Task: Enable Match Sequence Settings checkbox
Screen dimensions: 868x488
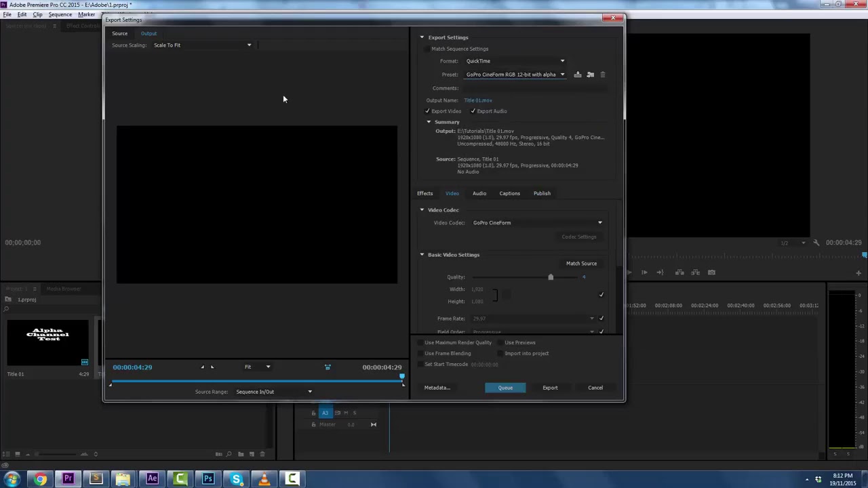Action: [x=427, y=49]
